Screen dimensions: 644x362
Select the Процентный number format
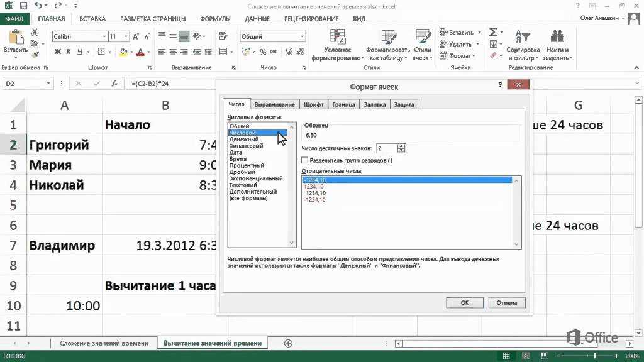[x=247, y=165]
